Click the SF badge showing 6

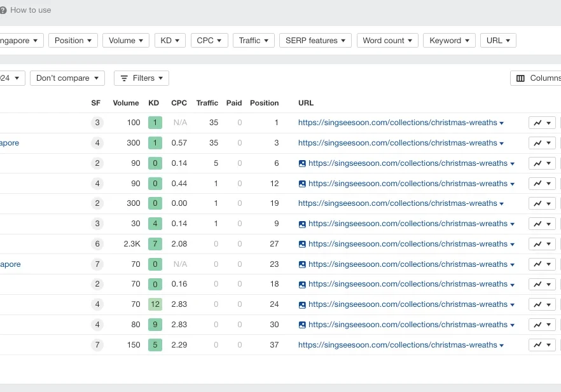click(97, 244)
